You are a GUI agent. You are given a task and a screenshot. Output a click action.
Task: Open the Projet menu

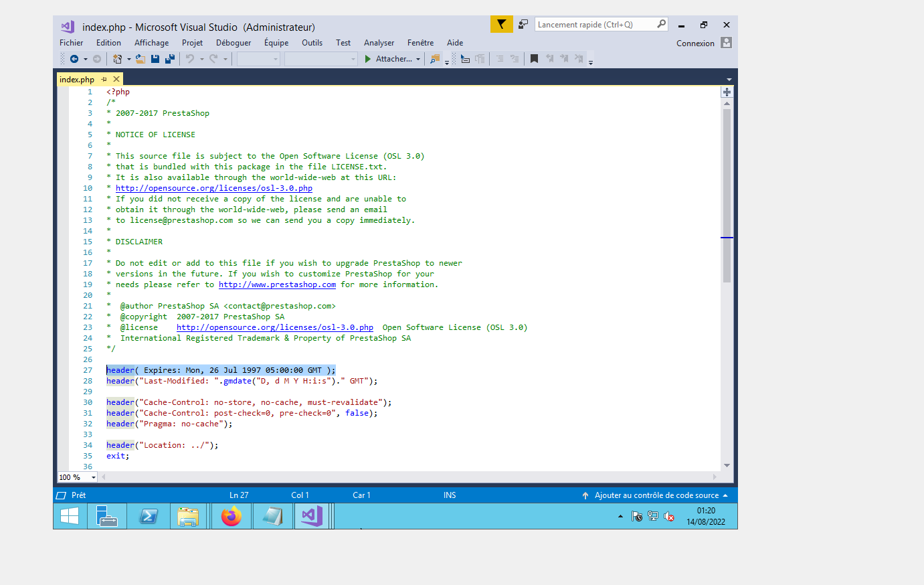click(192, 42)
